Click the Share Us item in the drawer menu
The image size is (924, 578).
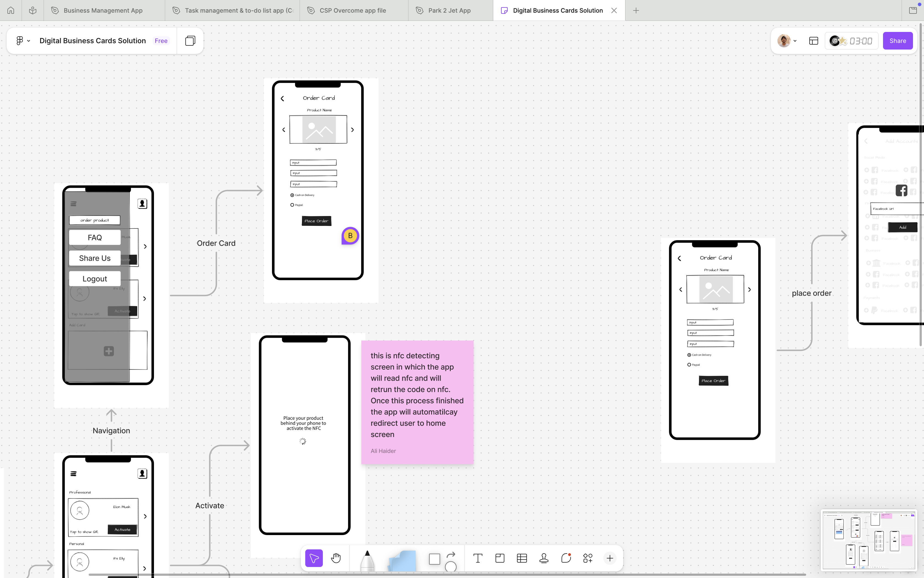[x=95, y=258]
